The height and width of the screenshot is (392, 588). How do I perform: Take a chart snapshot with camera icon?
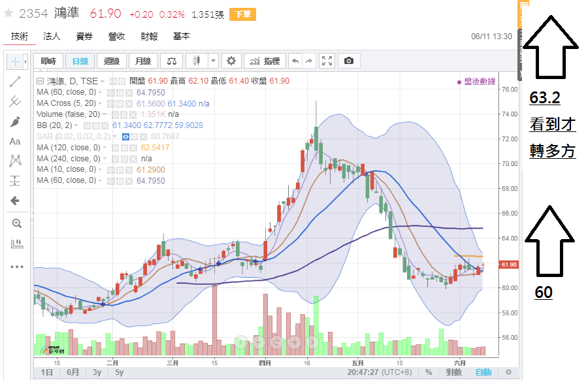(x=349, y=61)
